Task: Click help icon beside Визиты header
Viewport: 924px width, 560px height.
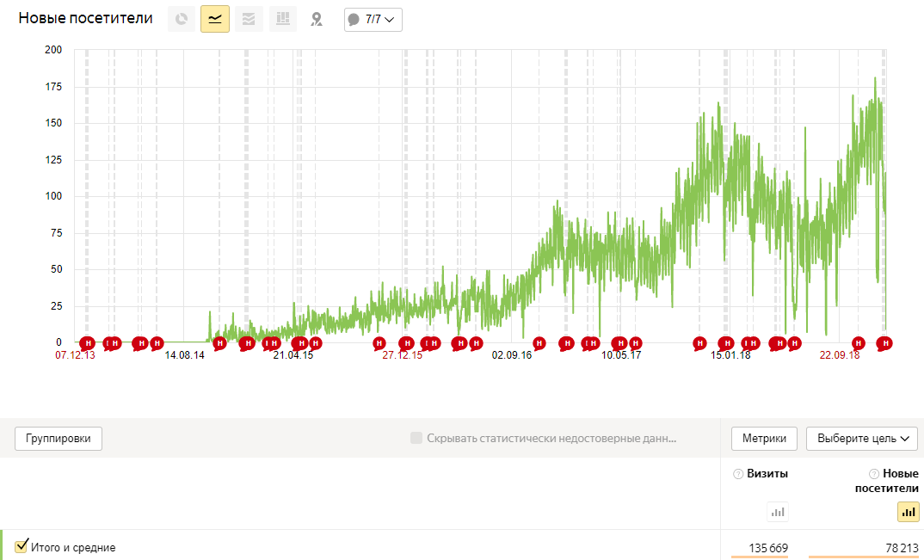Action: pyautogui.click(x=737, y=474)
